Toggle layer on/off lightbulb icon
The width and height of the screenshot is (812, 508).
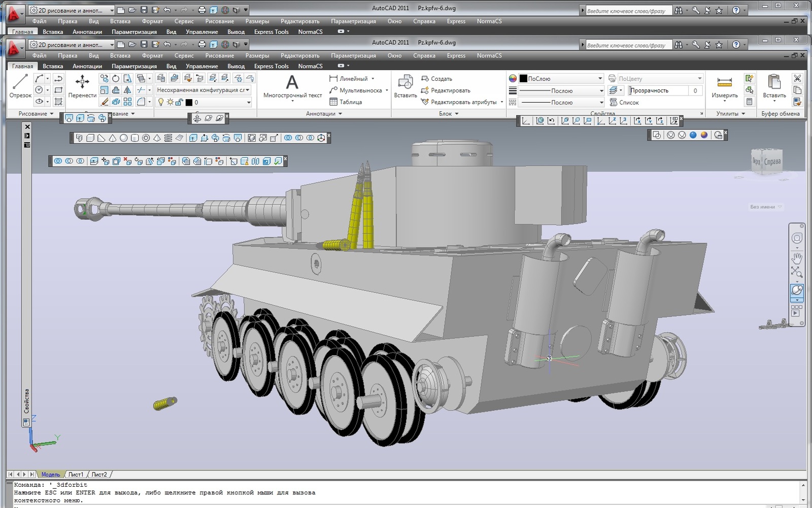[161, 102]
